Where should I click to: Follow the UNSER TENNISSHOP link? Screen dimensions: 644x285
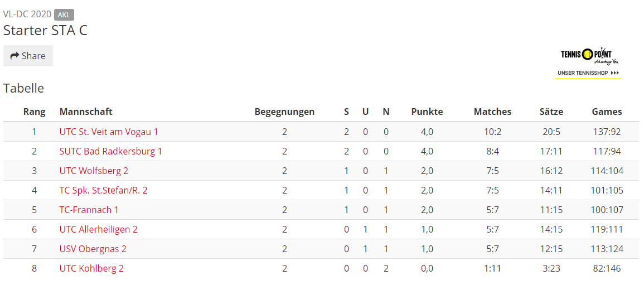(588, 73)
